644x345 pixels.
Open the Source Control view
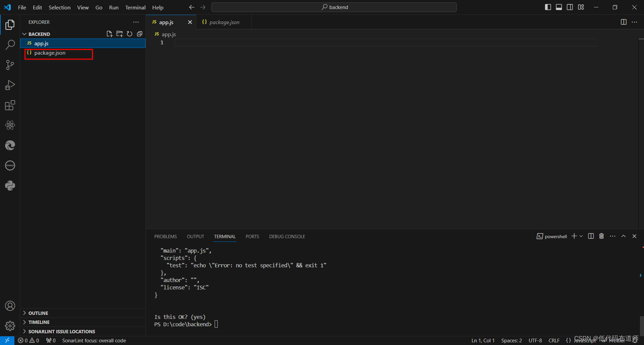pos(10,65)
